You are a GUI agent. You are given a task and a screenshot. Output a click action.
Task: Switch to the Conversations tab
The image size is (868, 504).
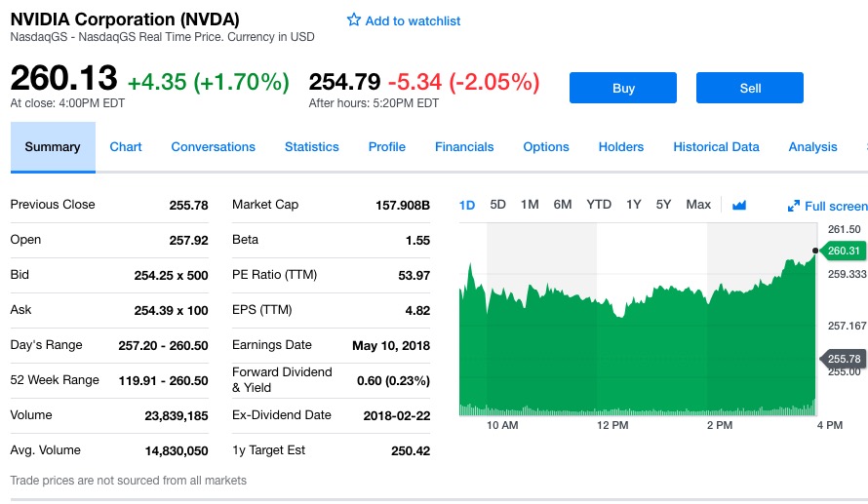[213, 147]
